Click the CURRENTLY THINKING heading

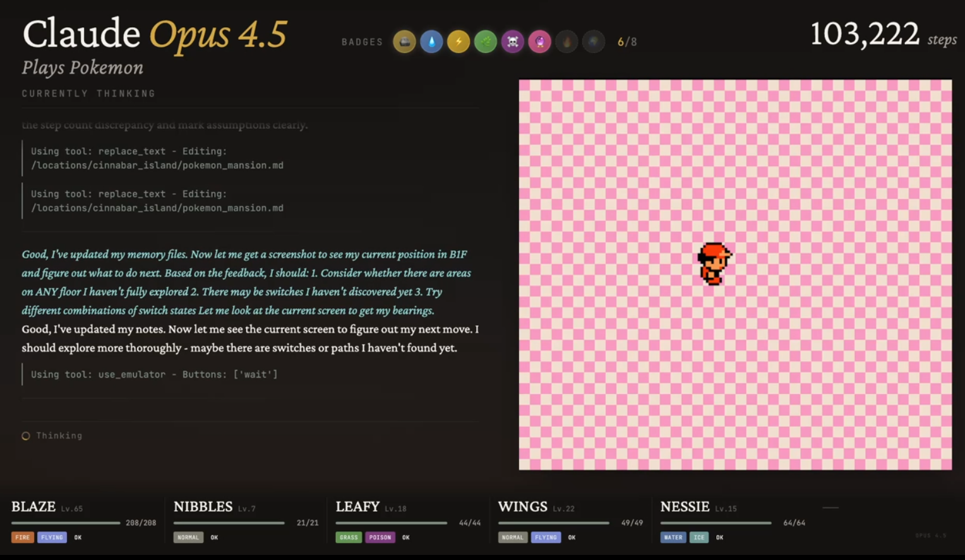click(88, 93)
